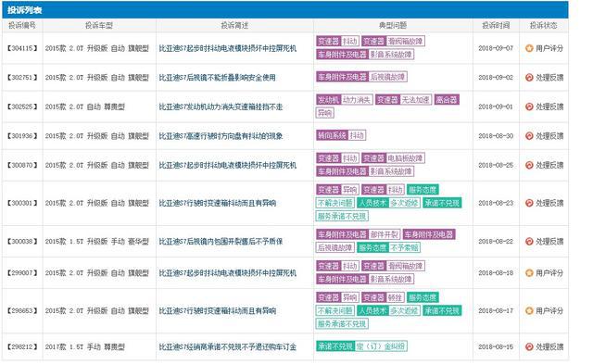This screenshot has width=593, height=364.
Task: Click the 用户评分 icon in row 299007
Action: (x=529, y=273)
